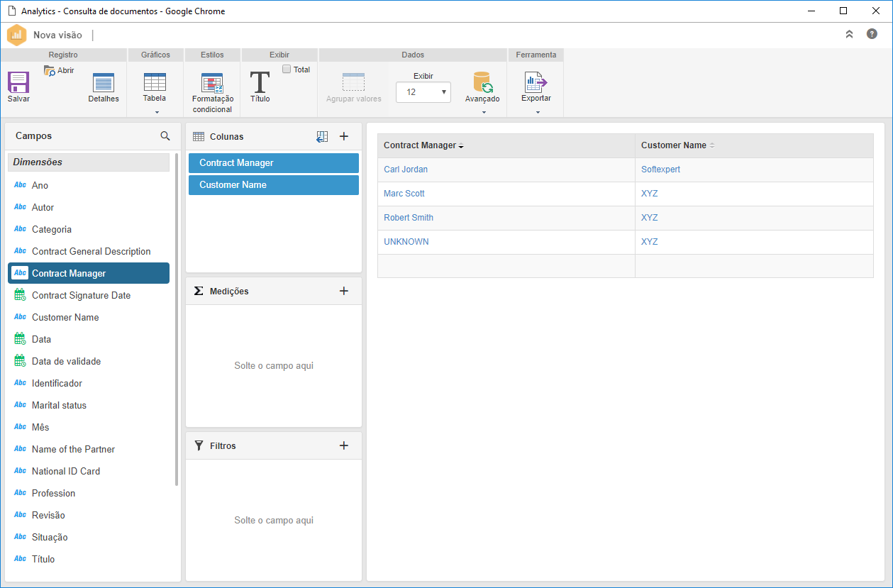The width and height of the screenshot is (893, 588).
Task: Expand the Avançado dropdown arrow
Action: point(484,112)
